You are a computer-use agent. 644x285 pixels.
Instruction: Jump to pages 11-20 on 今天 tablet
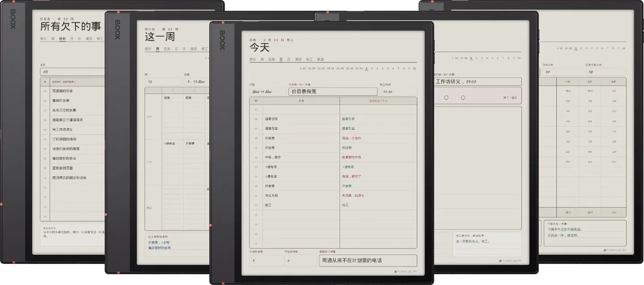[x=312, y=68]
